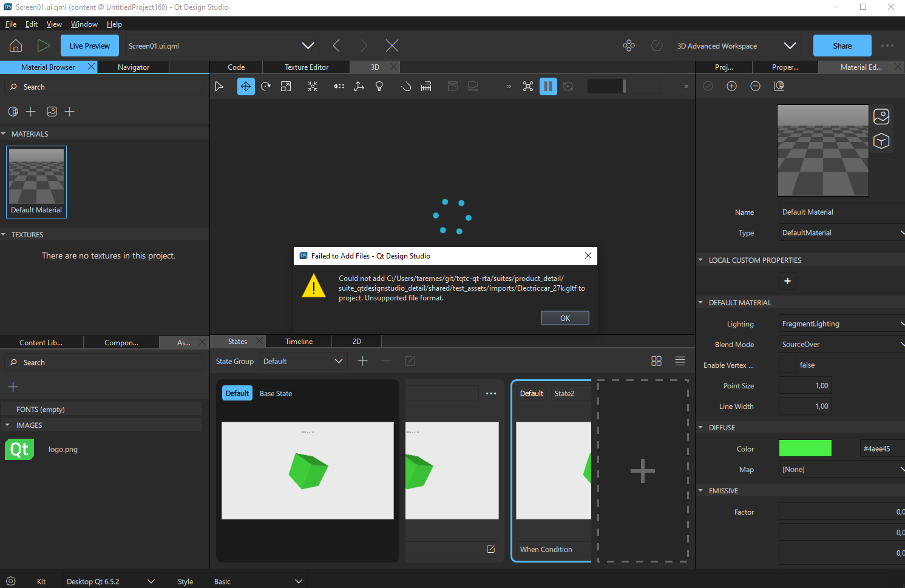Image resolution: width=905 pixels, height=588 pixels.
Task: Switch to the Texture Editor tab
Action: pyautogui.click(x=307, y=67)
